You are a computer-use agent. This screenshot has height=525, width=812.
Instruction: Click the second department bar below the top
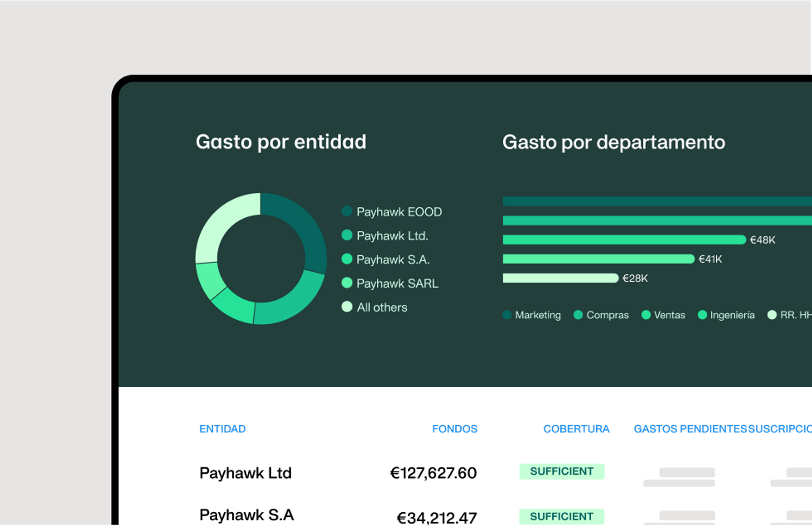tap(657, 220)
